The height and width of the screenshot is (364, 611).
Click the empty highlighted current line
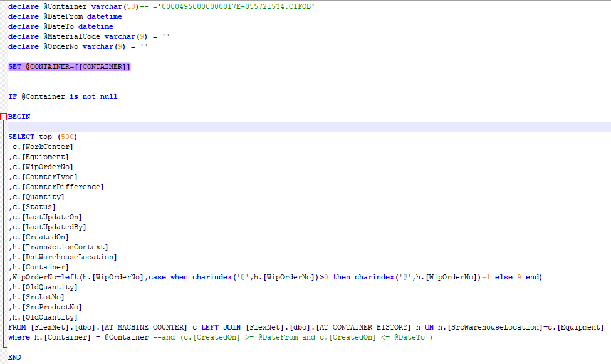click(x=310, y=127)
